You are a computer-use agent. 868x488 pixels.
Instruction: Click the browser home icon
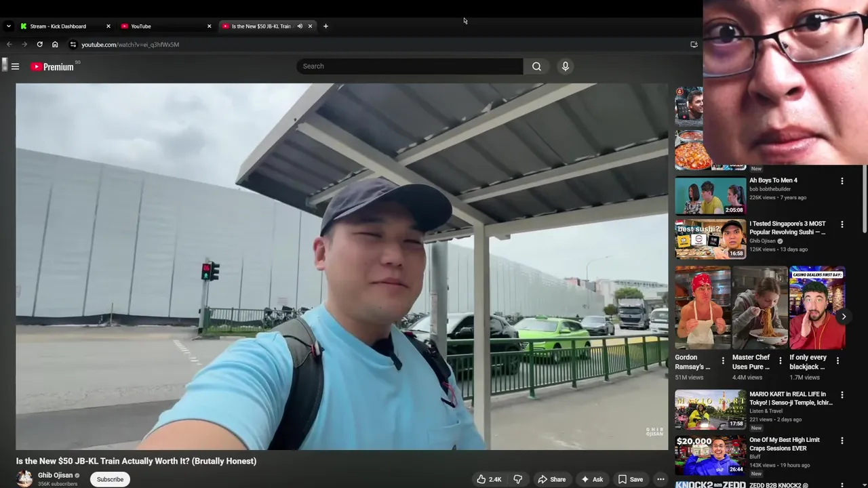tap(55, 45)
